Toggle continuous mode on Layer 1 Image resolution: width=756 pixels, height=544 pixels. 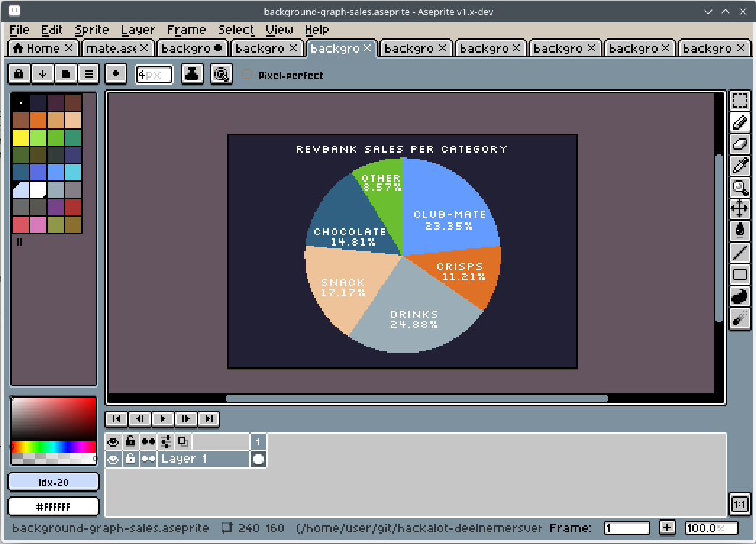tap(148, 459)
